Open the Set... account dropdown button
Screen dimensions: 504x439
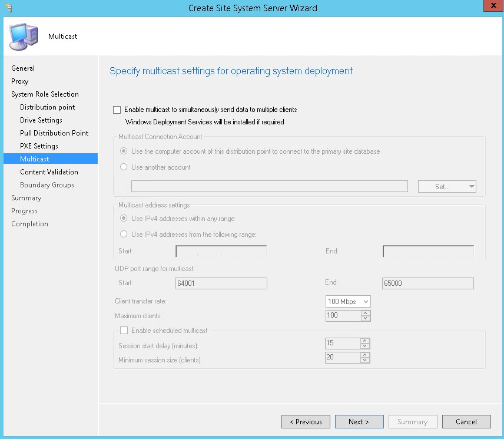(447, 187)
